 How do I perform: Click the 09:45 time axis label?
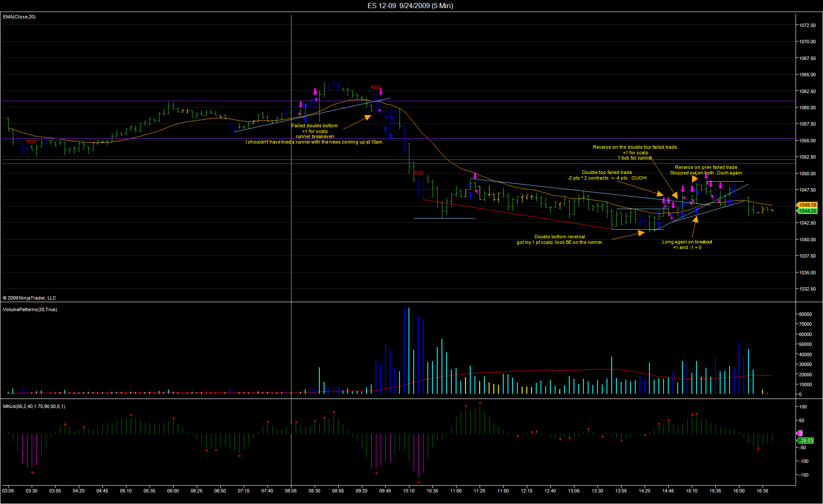[385, 491]
